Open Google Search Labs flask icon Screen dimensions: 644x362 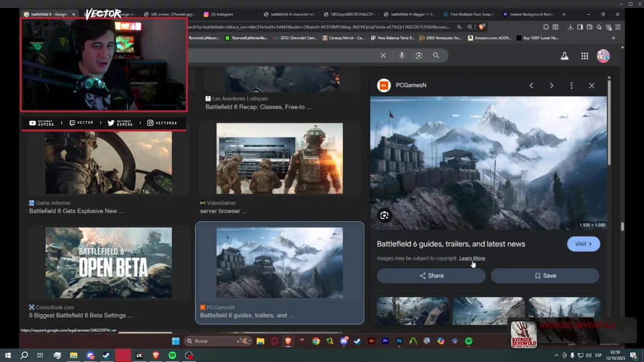point(565,56)
